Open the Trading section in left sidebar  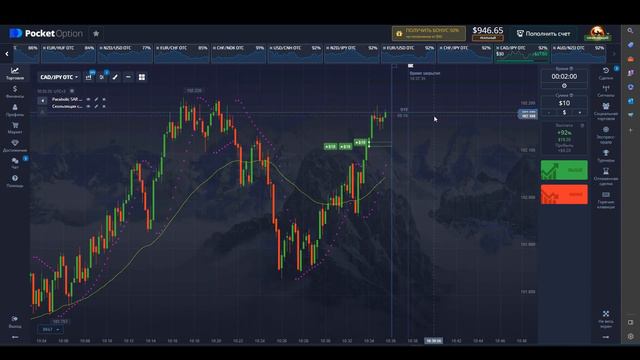(x=15, y=73)
